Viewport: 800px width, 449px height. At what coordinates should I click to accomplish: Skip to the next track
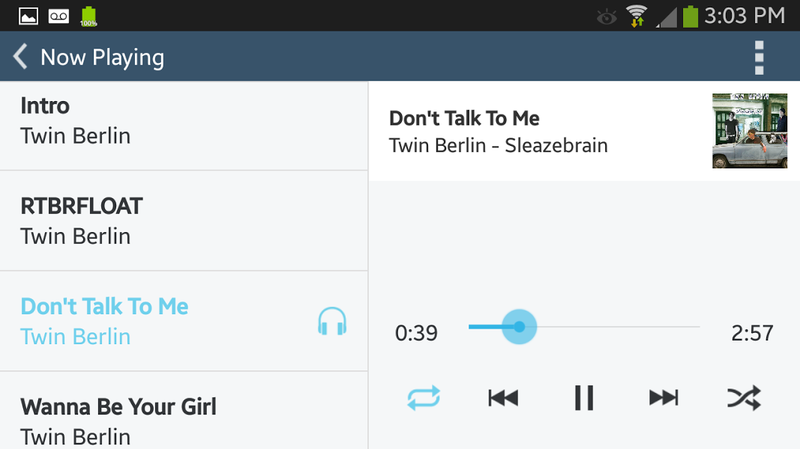[x=663, y=397]
